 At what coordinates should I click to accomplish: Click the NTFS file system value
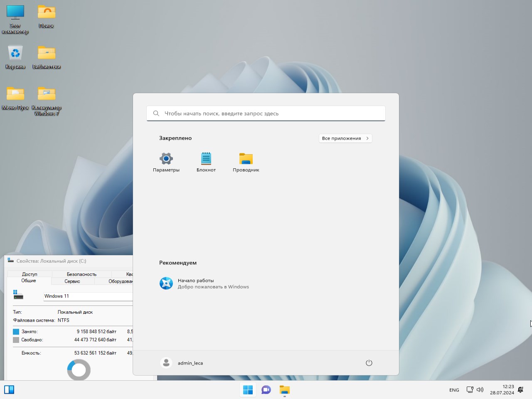64,320
